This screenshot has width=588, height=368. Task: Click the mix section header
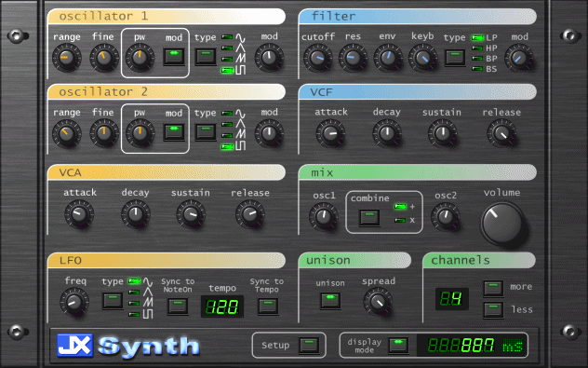tap(418, 172)
